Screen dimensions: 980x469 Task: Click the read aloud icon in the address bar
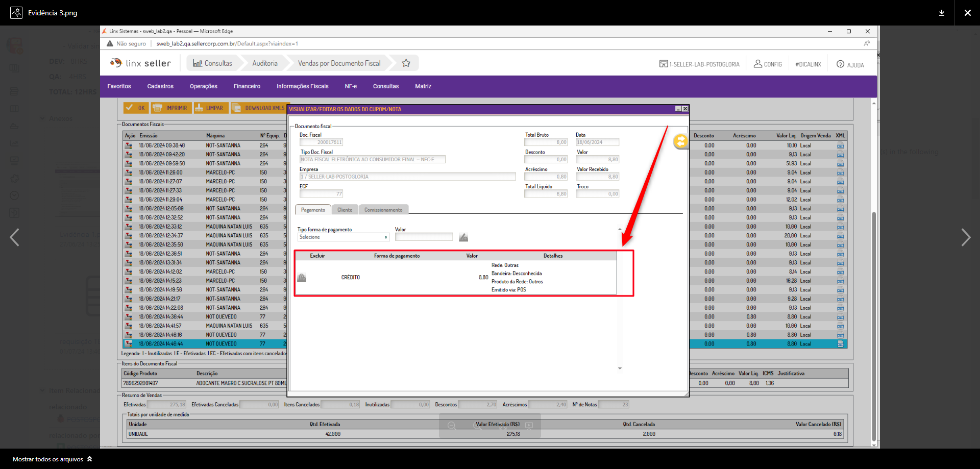[867, 44]
